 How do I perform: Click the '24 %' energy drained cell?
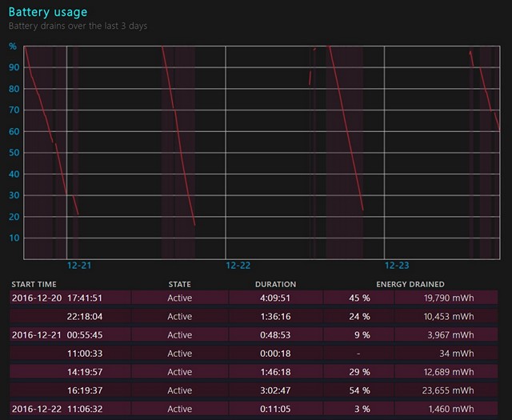359,317
